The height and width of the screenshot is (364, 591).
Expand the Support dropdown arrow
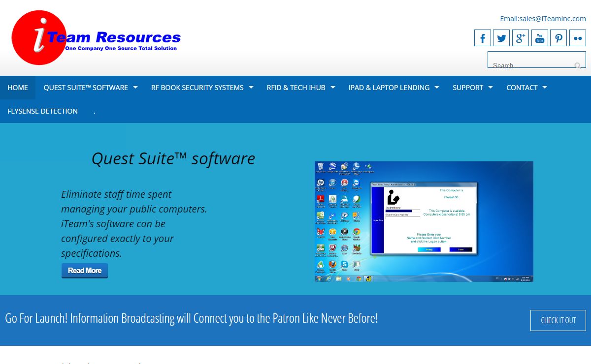491,88
